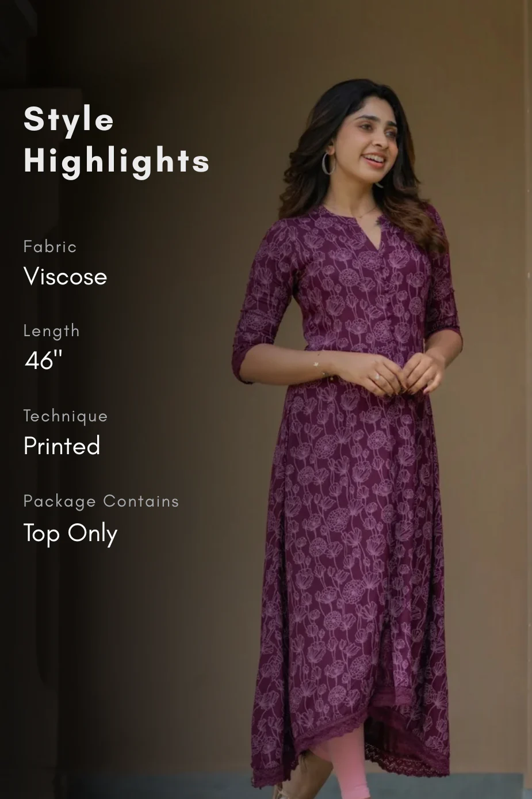Click the word Highlights in the title
Screen dimensions: 532x799
click(x=117, y=161)
